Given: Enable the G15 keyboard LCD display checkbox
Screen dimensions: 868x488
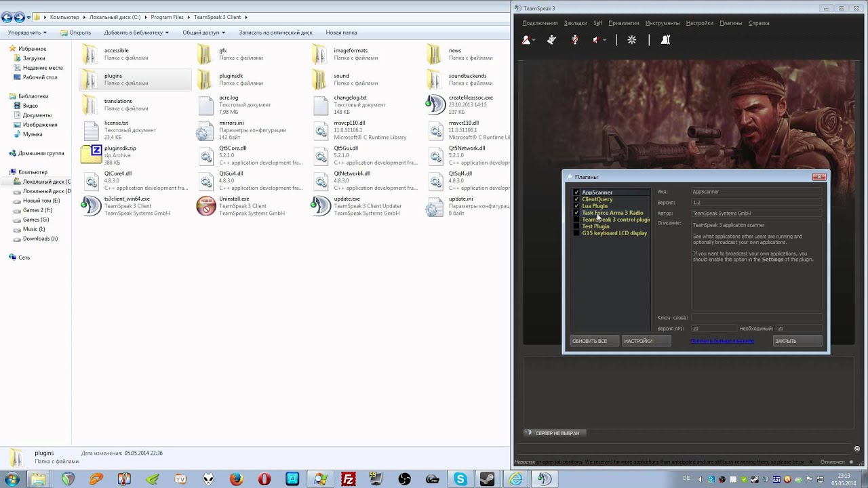Looking at the screenshot, I should tap(576, 233).
